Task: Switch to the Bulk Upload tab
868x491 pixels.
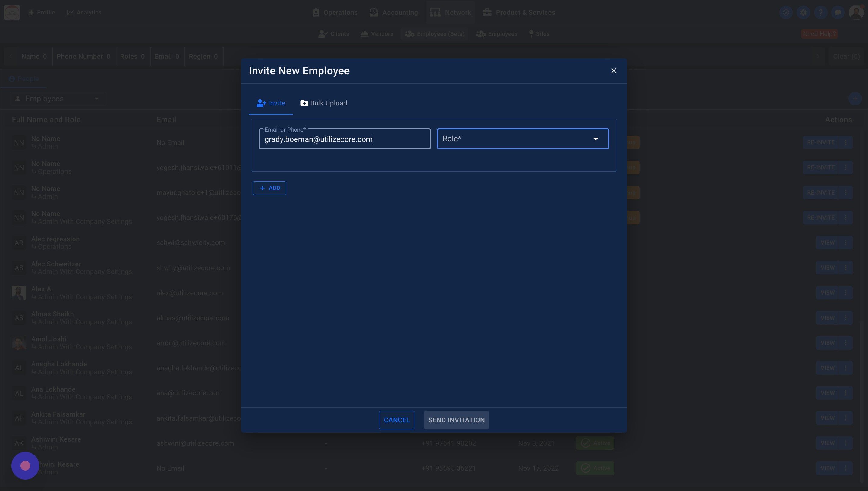Action: [x=323, y=103]
